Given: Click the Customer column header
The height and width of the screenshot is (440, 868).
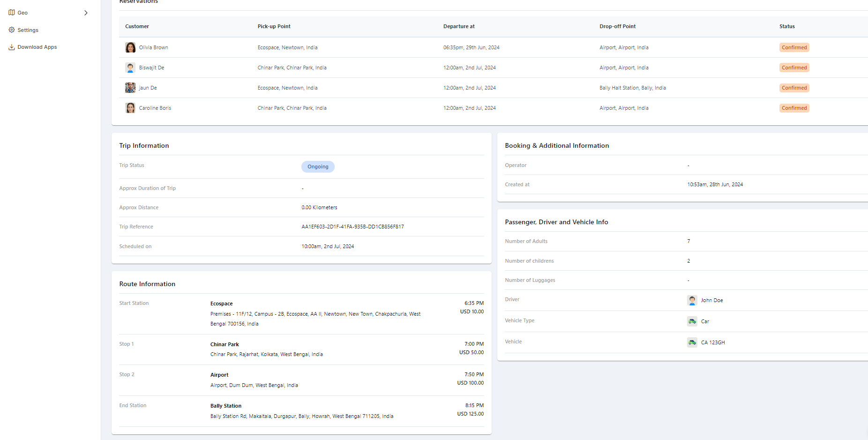Looking at the screenshot, I should [137, 26].
